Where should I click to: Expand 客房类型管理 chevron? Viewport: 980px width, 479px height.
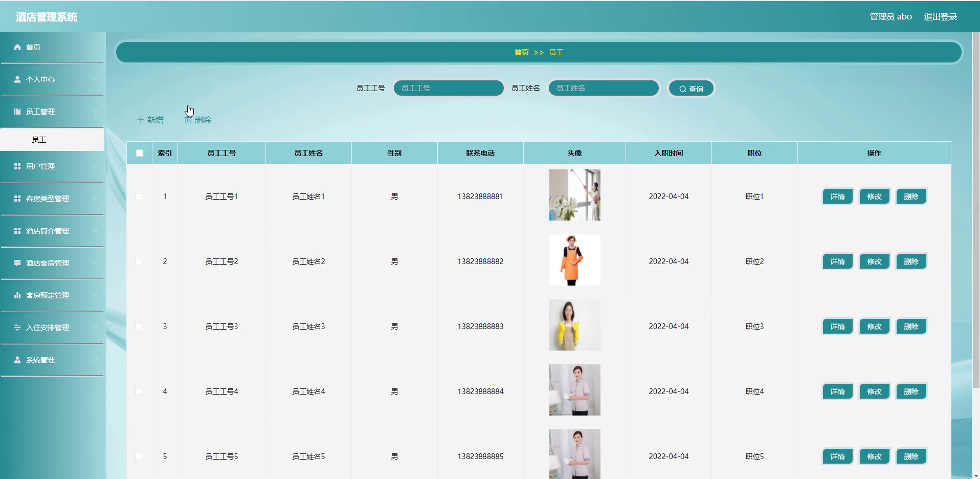click(x=95, y=199)
